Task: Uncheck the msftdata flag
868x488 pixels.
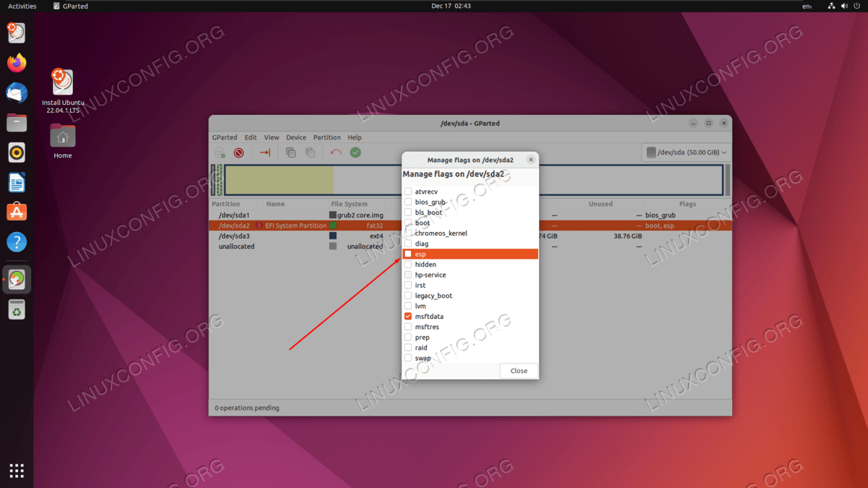Action: (408, 317)
